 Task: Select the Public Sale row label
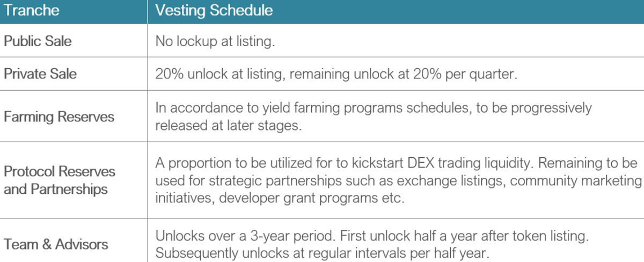tap(38, 41)
